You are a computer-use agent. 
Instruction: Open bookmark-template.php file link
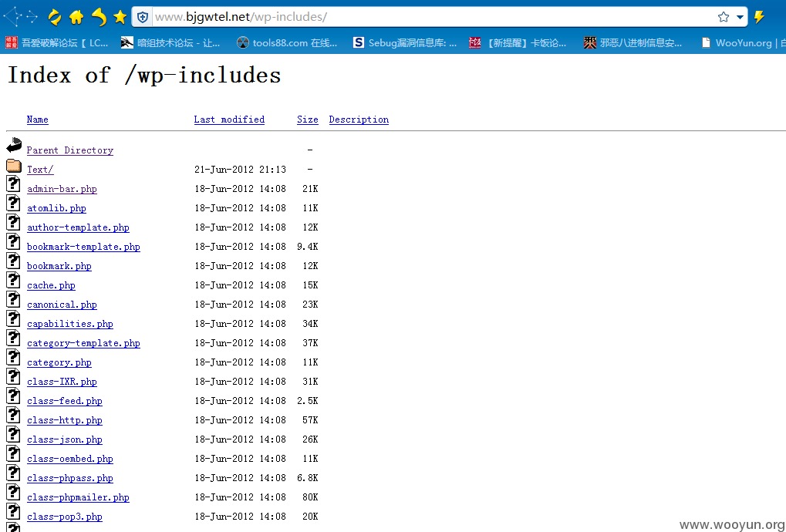[84, 247]
